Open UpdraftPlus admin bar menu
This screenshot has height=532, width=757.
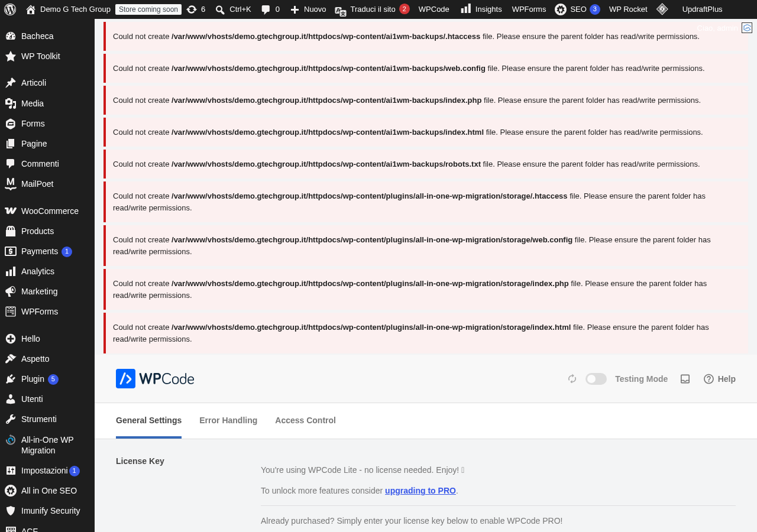click(702, 9)
